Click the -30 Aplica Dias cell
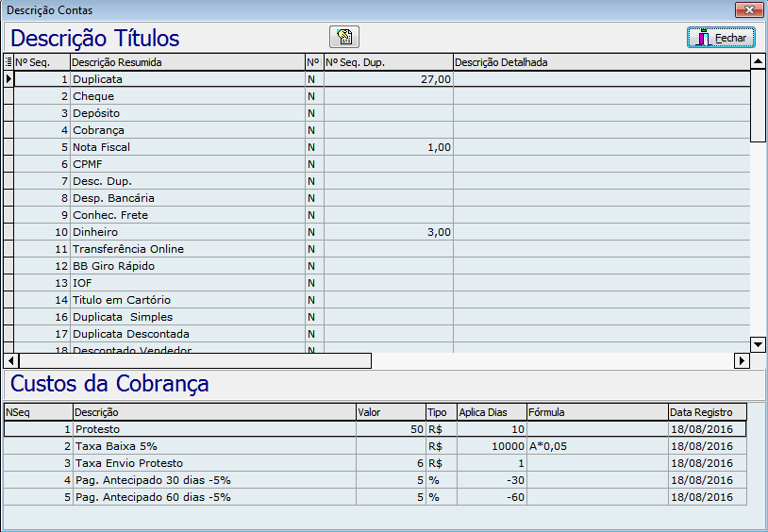This screenshot has height=532, width=768. pos(492,480)
